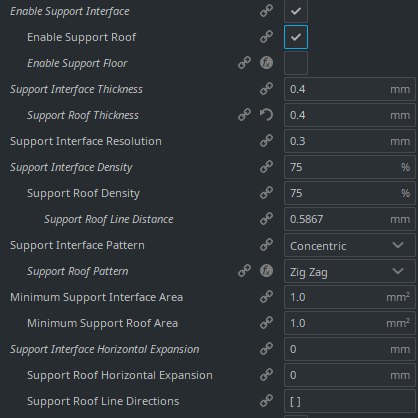This screenshot has width=418, height=418.
Task: Enable Support Floor checkbox
Action: [296, 63]
